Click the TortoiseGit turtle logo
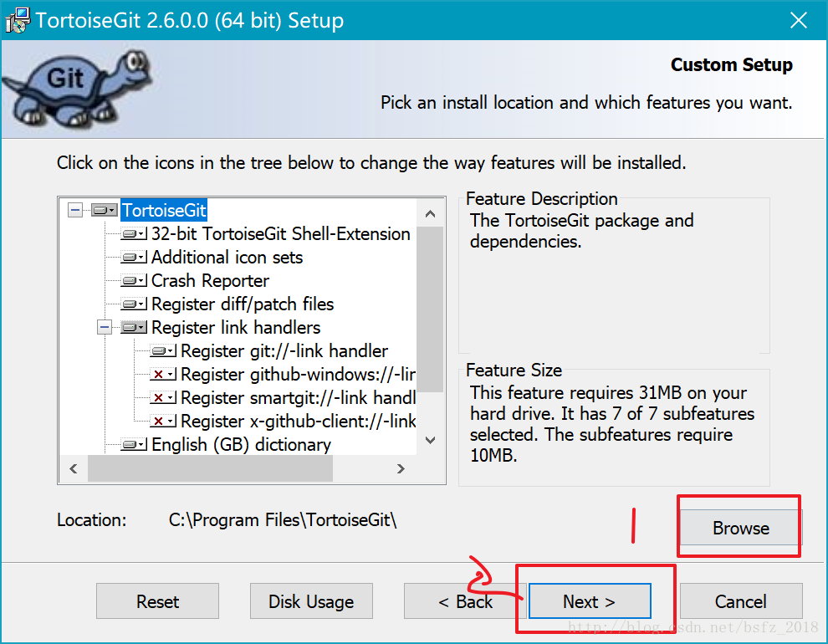828x644 pixels. pyautogui.click(x=78, y=89)
